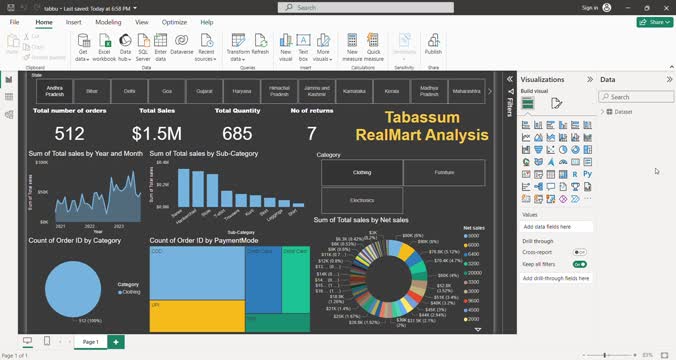Expand the Dataset table in the Data pane
676x360 pixels.
click(602, 112)
